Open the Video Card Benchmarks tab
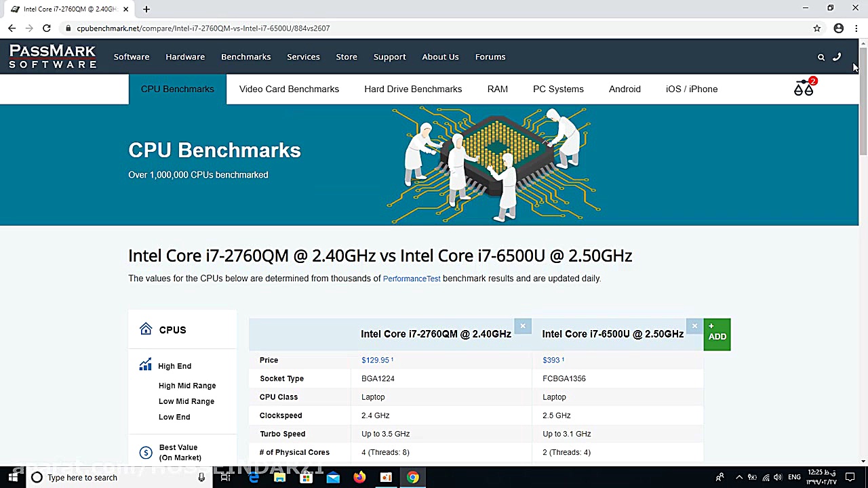The width and height of the screenshot is (868, 488). (289, 89)
